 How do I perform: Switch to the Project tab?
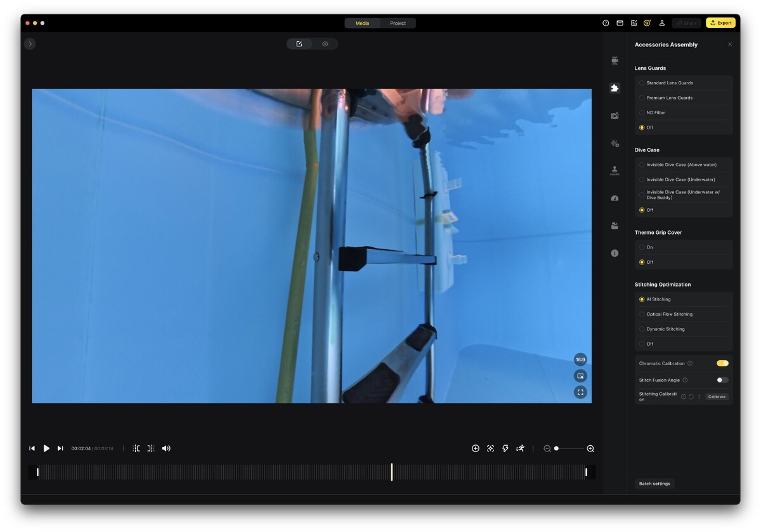(x=398, y=23)
